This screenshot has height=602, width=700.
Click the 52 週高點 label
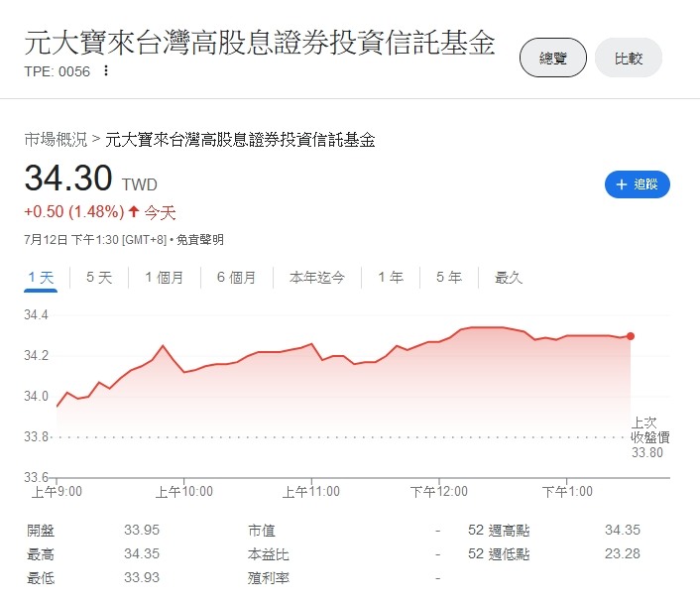click(x=499, y=531)
